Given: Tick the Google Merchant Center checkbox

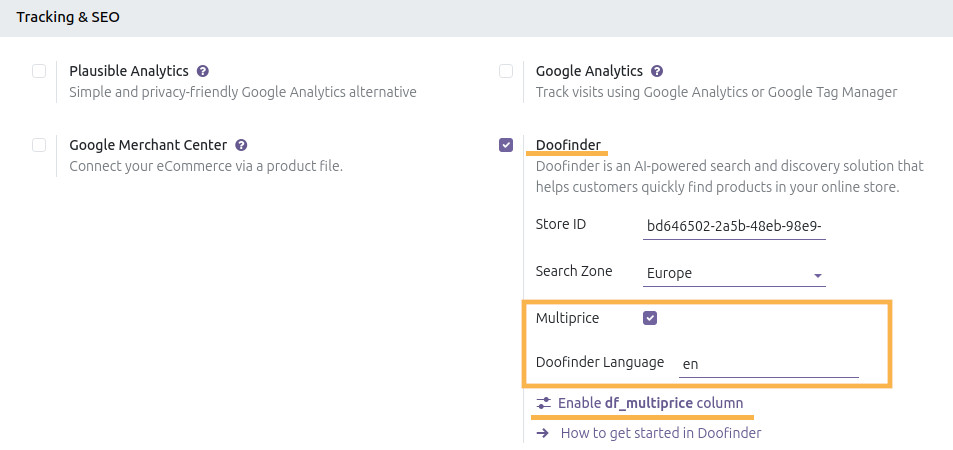Looking at the screenshot, I should click(39, 145).
